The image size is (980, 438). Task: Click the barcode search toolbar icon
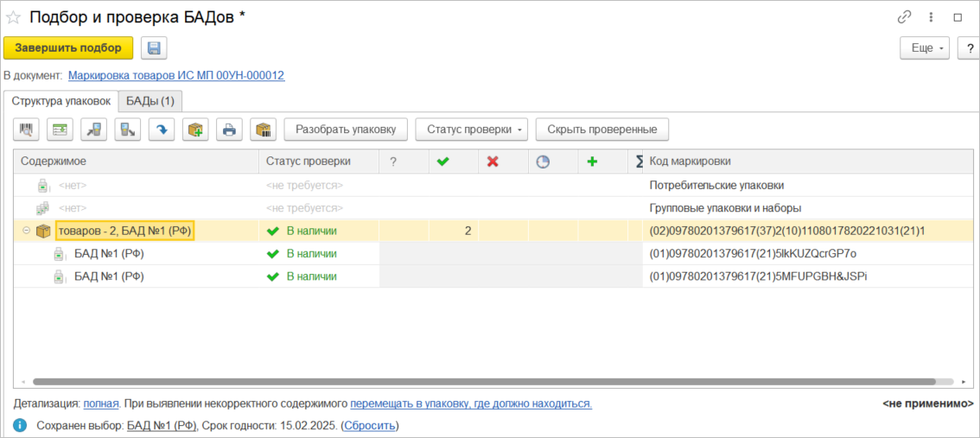[x=26, y=130]
